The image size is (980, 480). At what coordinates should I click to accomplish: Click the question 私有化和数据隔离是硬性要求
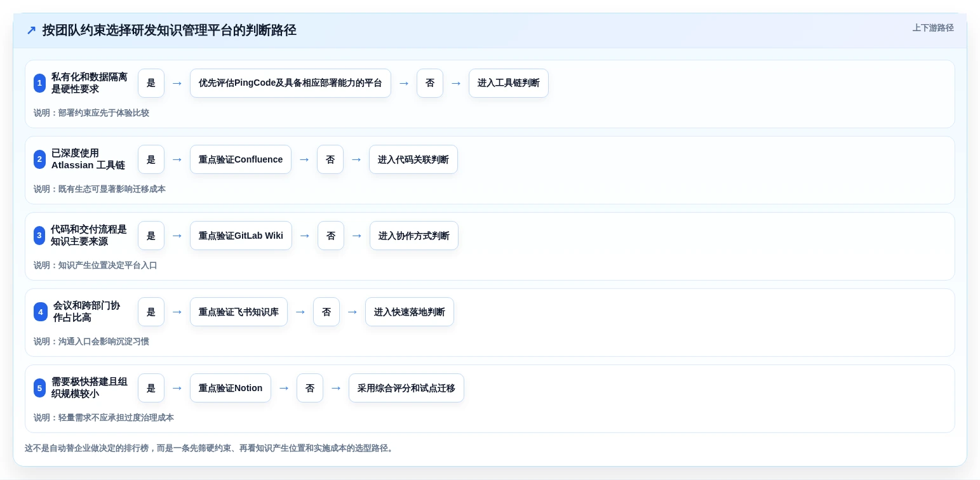pos(90,83)
